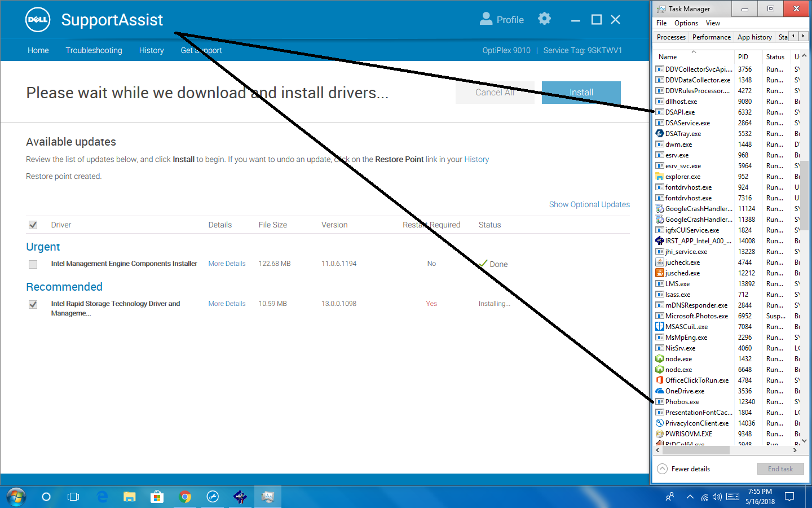Select the DSAPI.exe process row
This screenshot has width=812, height=508.
click(727, 112)
